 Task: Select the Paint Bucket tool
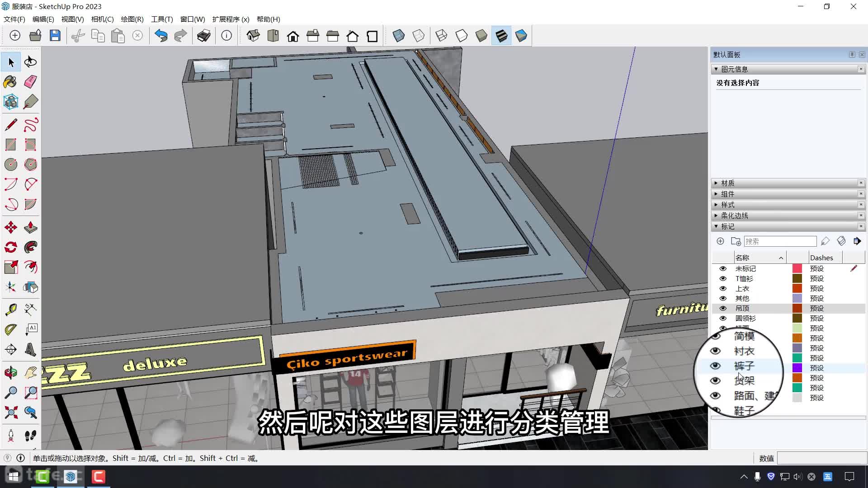click(x=11, y=82)
